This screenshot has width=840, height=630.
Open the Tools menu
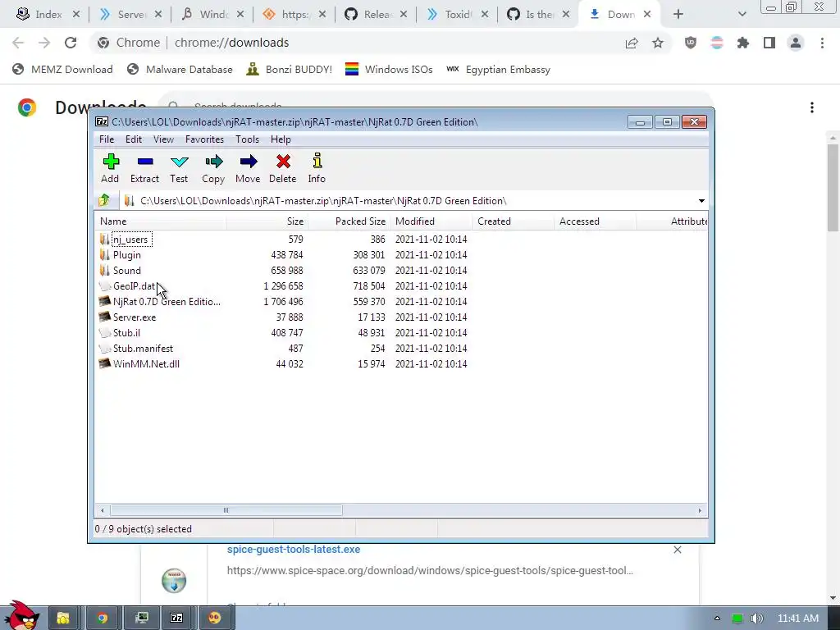[247, 139]
